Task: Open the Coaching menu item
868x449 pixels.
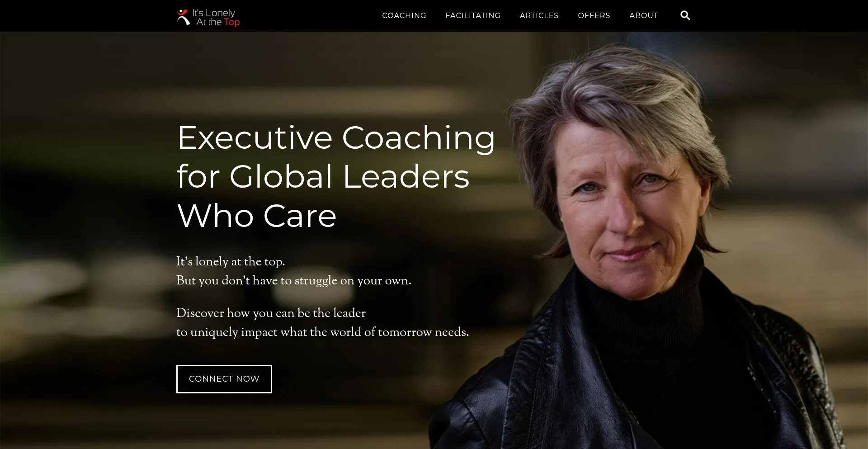Action: 404,15
